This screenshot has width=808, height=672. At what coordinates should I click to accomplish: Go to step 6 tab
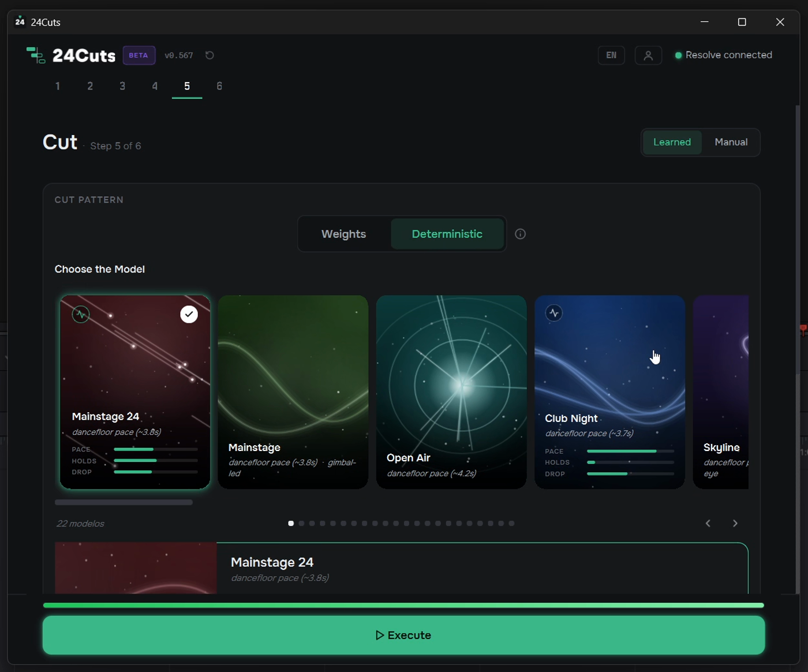[219, 86]
